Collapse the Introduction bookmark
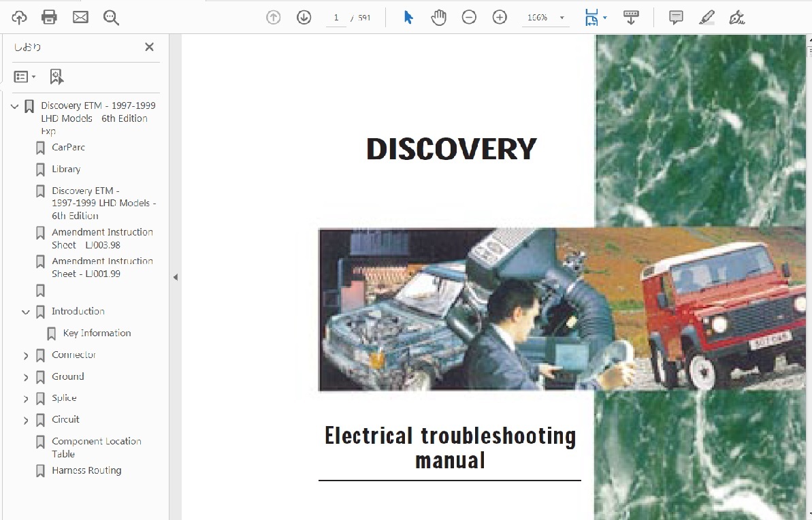The height and width of the screenshot is (520, 812). point(25,312)
